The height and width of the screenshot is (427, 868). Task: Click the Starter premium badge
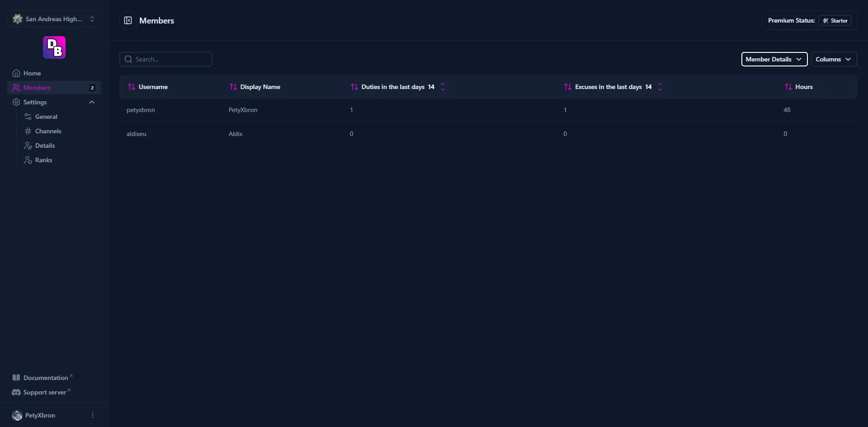tap(835, 20)
